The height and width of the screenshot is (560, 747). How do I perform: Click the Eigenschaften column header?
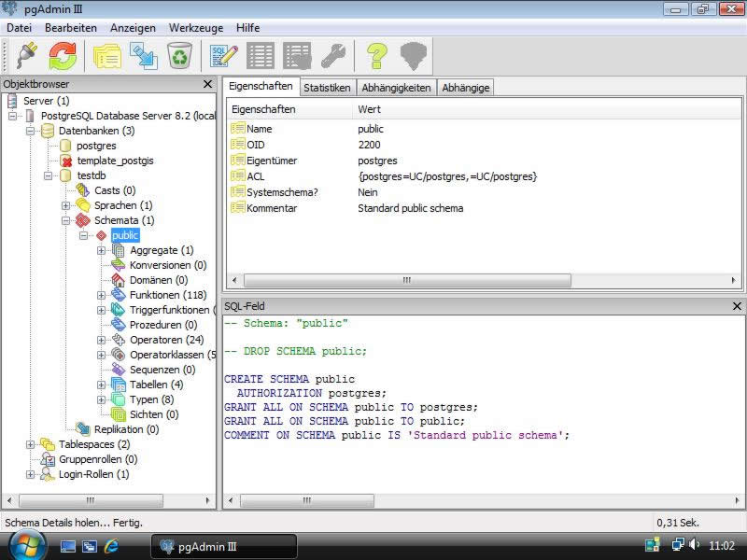289,109
